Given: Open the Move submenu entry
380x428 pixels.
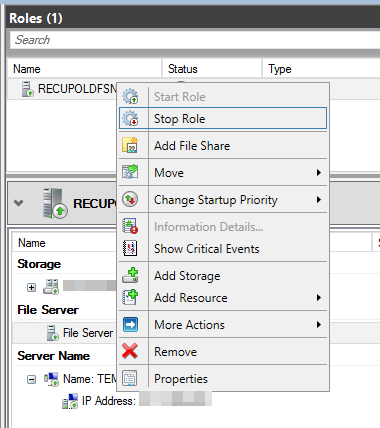Looking at the screenshot, I should click(x=223, y=173).
